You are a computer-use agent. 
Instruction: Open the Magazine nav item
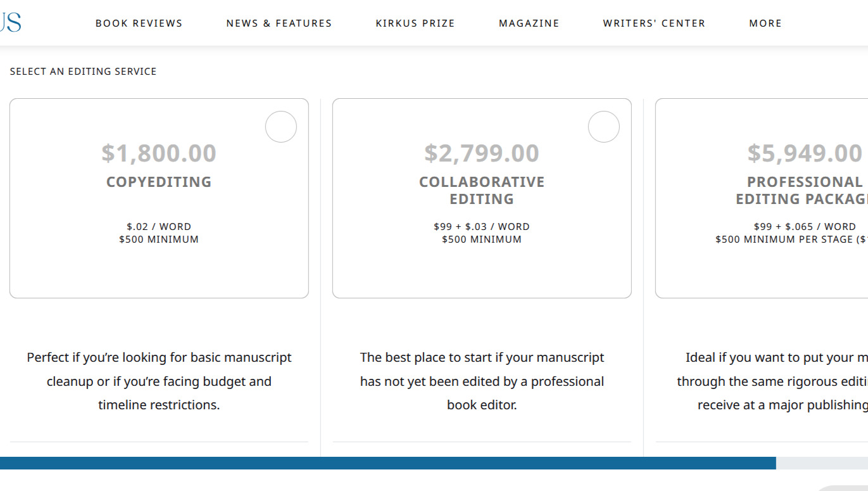[x=529, y=23]
